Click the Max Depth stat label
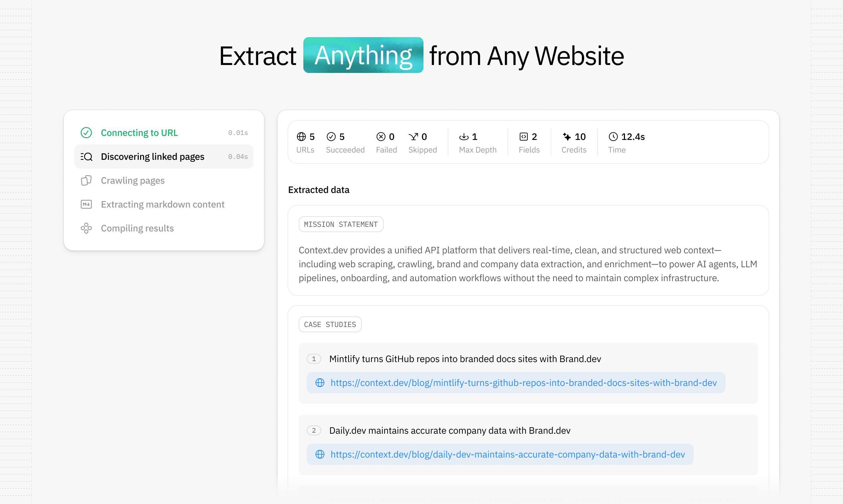Viewport: 843px width, 504px height. tap(478, 150)
